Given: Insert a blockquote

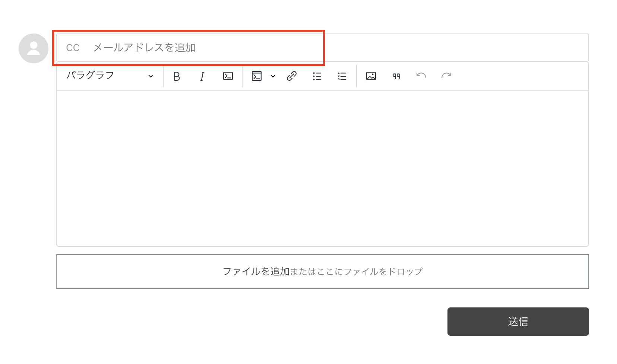Looking at the screenshot, I should 396,76.
